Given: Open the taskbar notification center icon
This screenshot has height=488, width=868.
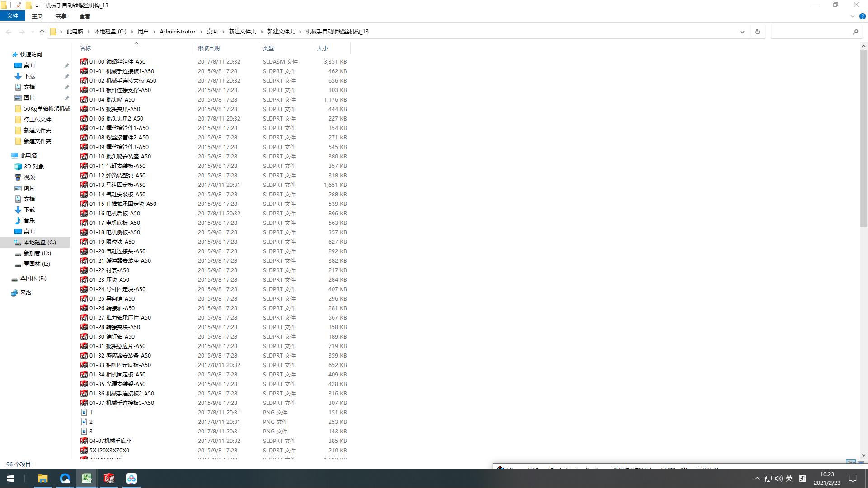Looking at the screenshot, I should 853,479.
